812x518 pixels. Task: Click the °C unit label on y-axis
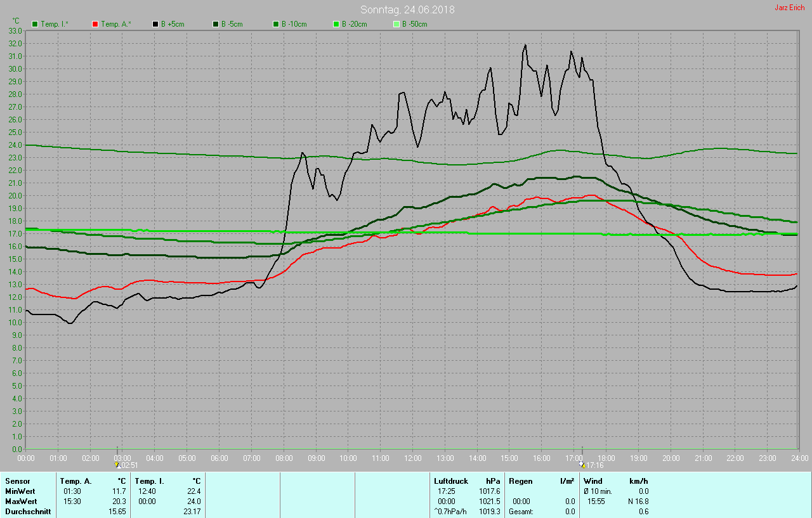16,22
